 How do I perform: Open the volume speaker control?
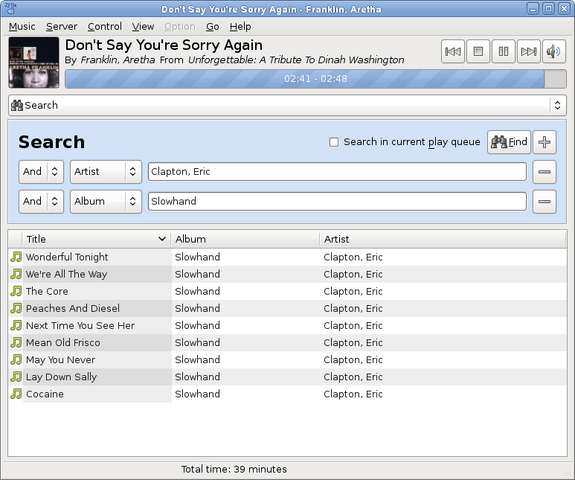point(554,51)
